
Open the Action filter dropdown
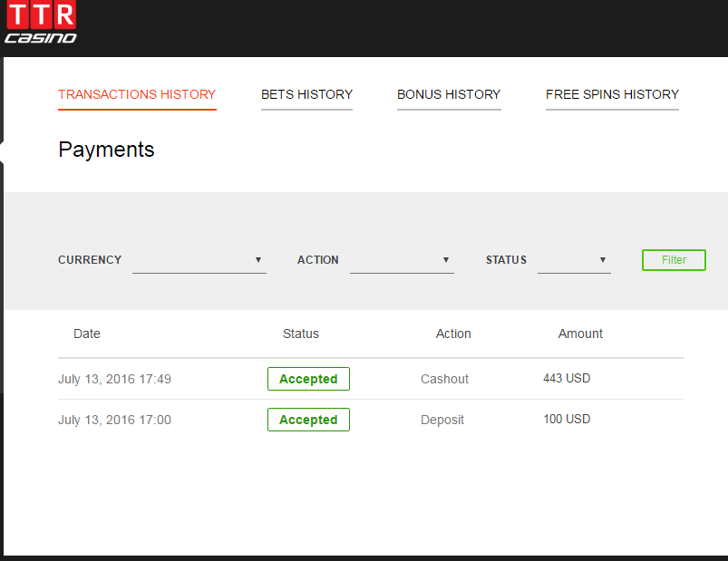click(x=402, y=261)
